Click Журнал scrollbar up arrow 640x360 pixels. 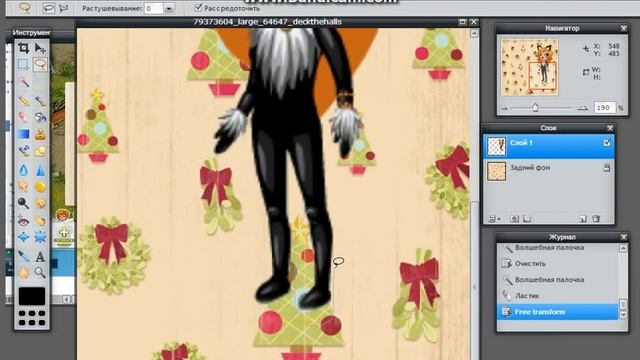(623, 248)
